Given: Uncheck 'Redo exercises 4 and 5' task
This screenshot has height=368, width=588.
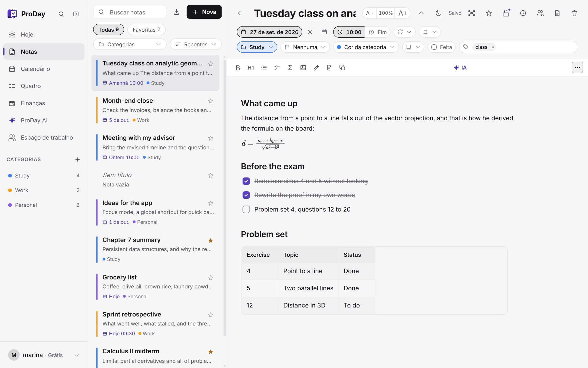Looking at the screenshot, I should pos(246,181).
